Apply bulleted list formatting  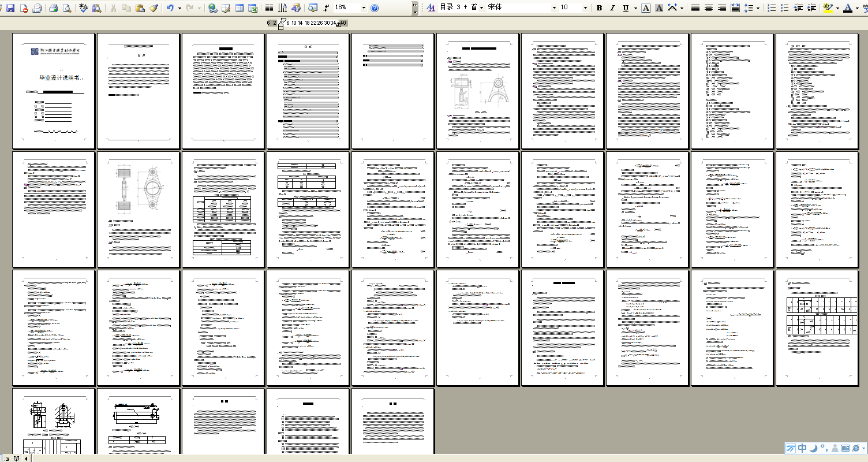(x=785, y=8)
